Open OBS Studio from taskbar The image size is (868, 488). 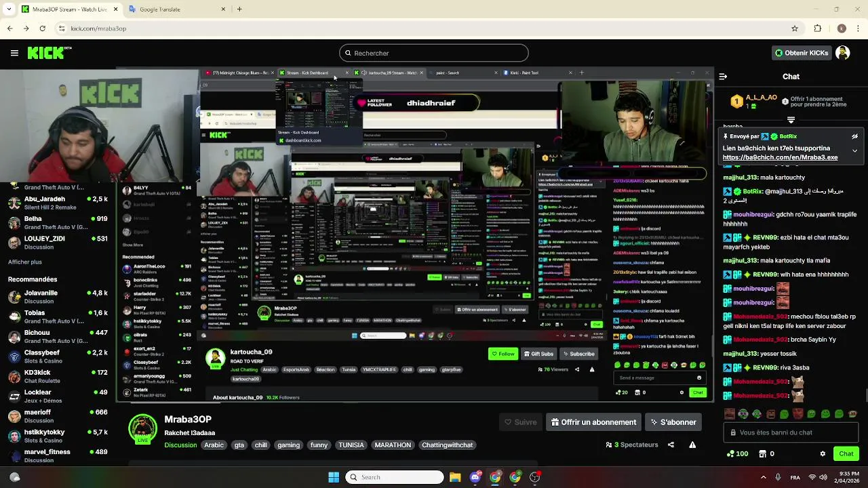pyautogui.click(x=535, y=477)
